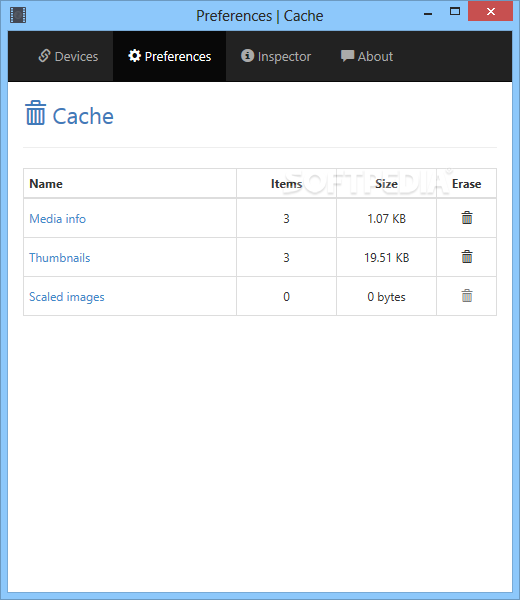The image size is (520, 600).
Task: Click the Scaled images items count 0
Action: pos(287,297)
